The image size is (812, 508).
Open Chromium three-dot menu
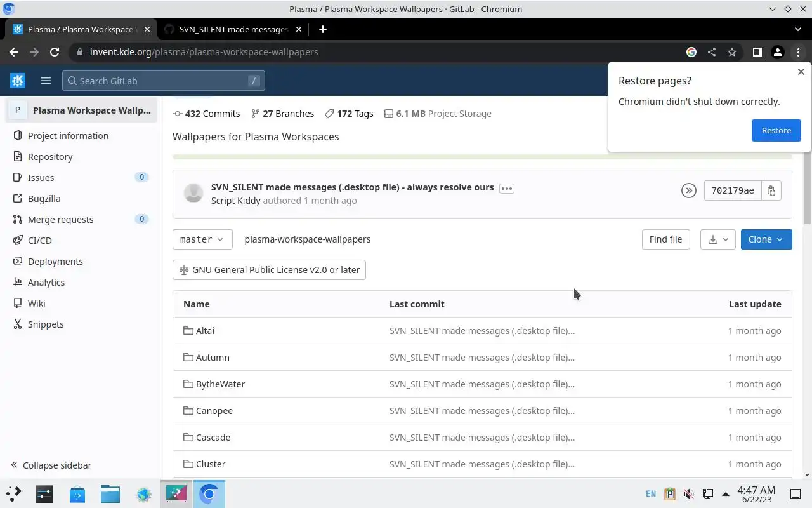[798, 52]
